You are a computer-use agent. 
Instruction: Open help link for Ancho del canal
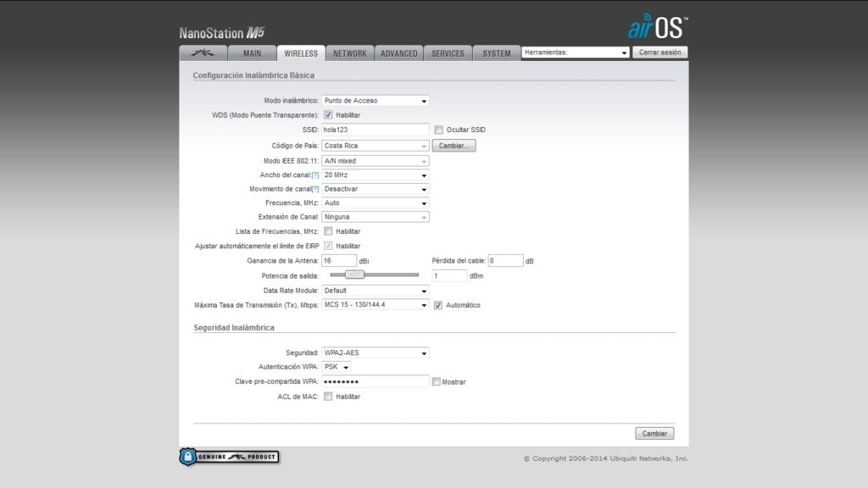click(x=315, y=175)
